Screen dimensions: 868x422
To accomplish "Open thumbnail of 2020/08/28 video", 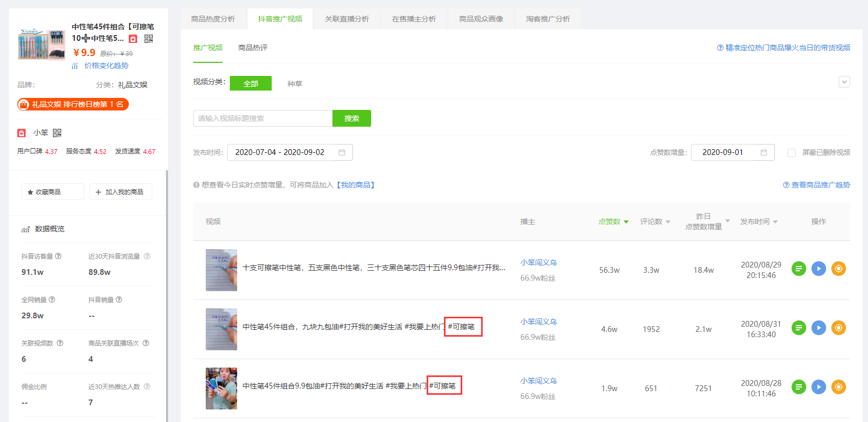I will tap(221, 388).
